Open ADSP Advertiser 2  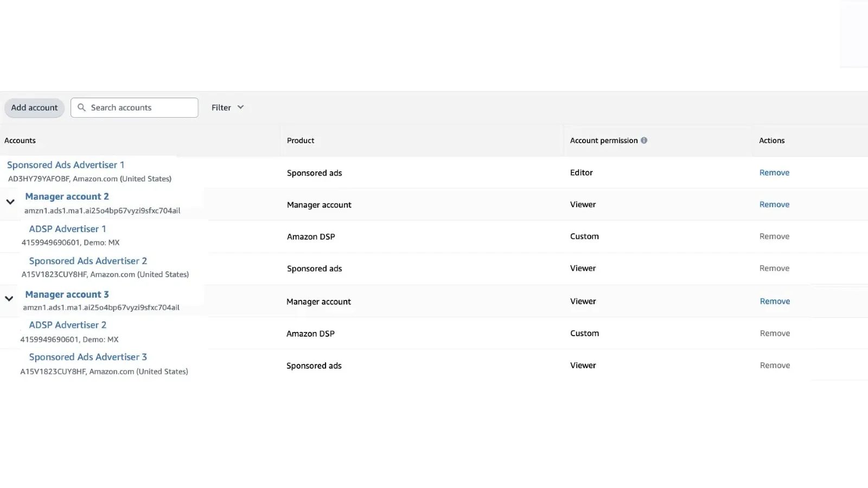pos(67,325)
